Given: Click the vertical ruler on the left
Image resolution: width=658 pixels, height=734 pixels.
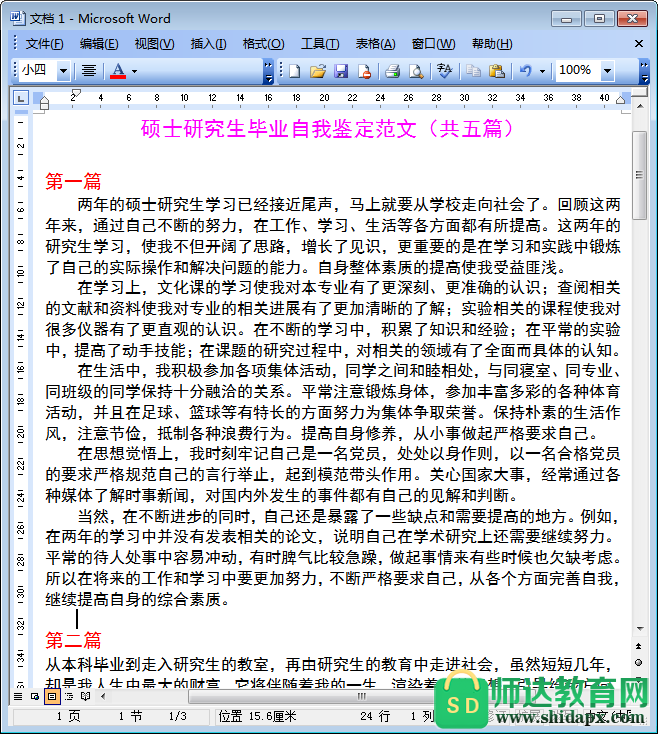Looking at the screenshot, I should click(21, 398).
